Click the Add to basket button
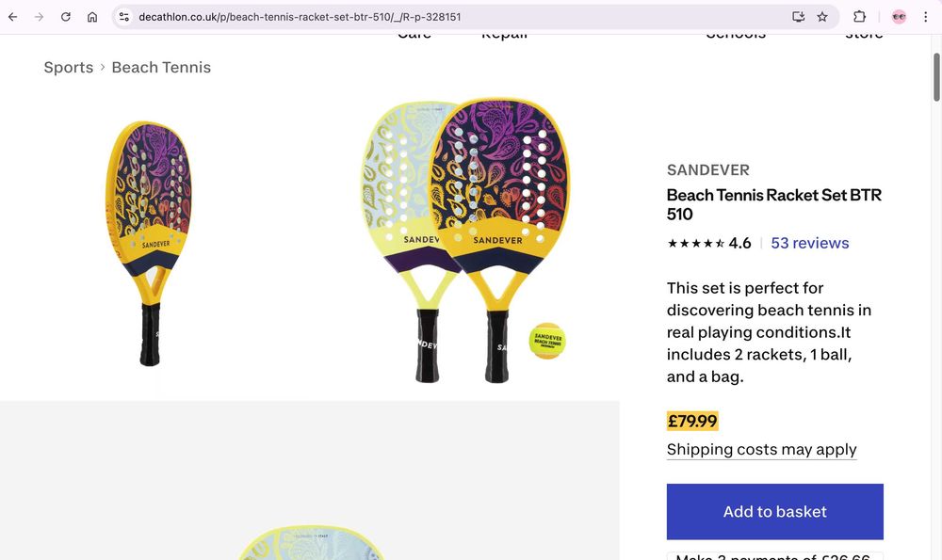 774,511
